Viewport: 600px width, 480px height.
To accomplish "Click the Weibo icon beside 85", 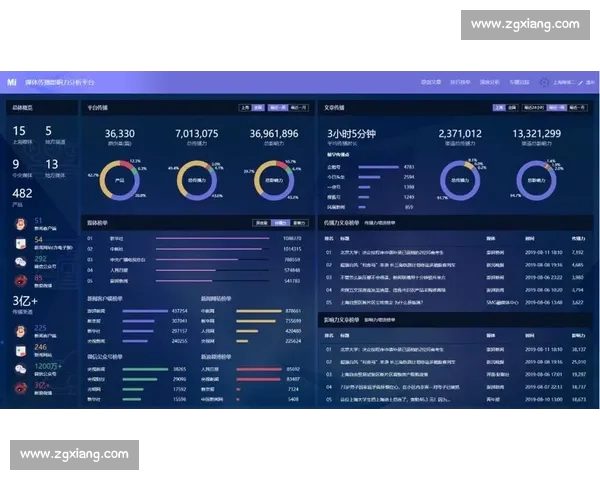I will coord(21,280).
